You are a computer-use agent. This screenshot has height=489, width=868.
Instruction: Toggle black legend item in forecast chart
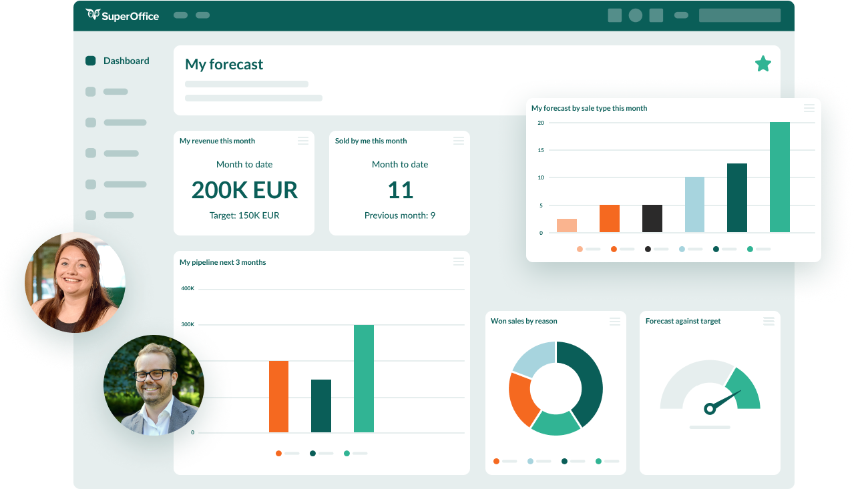648,249
